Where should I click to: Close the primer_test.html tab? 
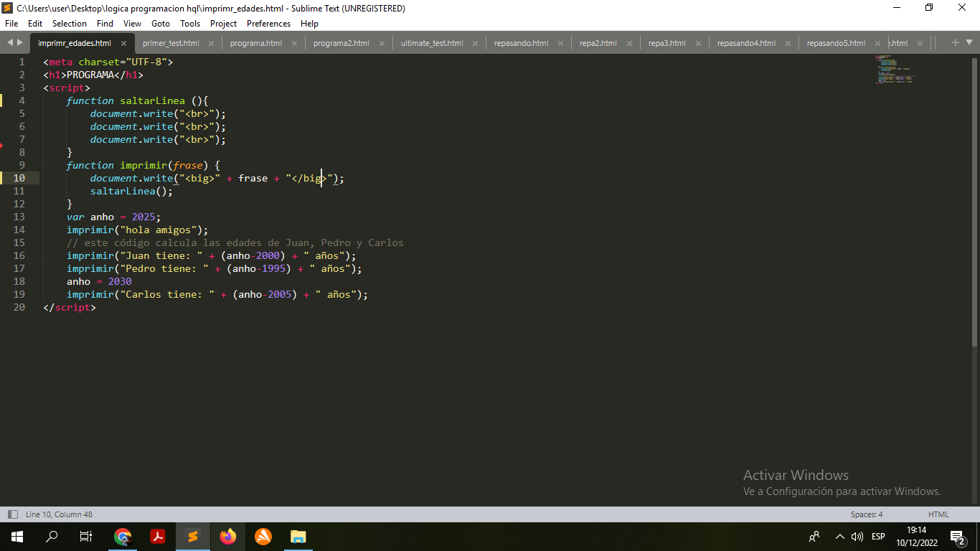(x=211, y=43)
